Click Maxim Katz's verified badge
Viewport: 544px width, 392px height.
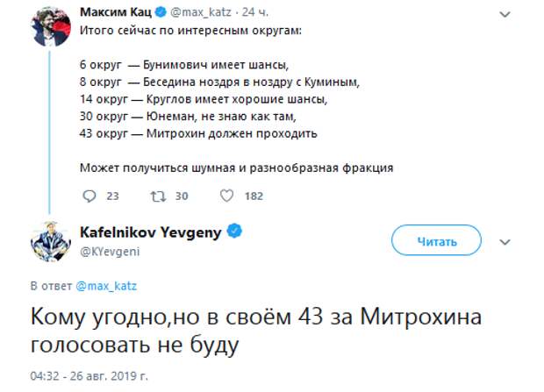[x=161, y=13]
